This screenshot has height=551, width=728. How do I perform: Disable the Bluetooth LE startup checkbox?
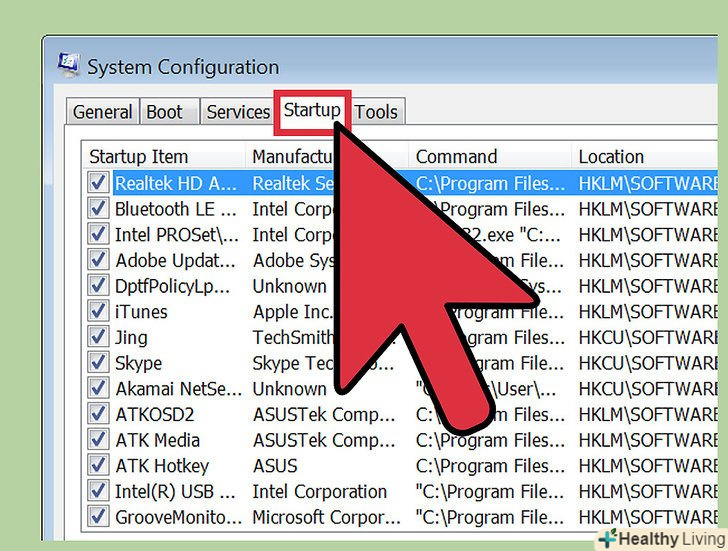coord(98,209)
